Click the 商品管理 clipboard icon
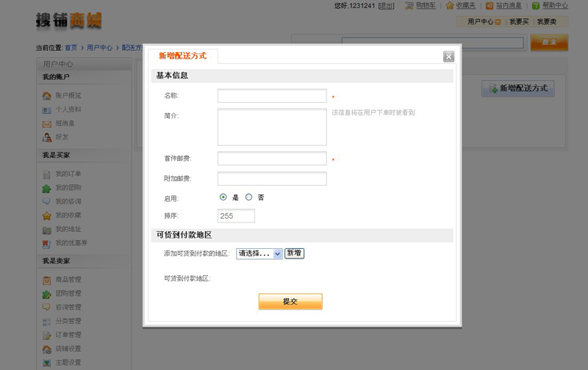Viewport: 588px width, 370px height. pos(46,280)
